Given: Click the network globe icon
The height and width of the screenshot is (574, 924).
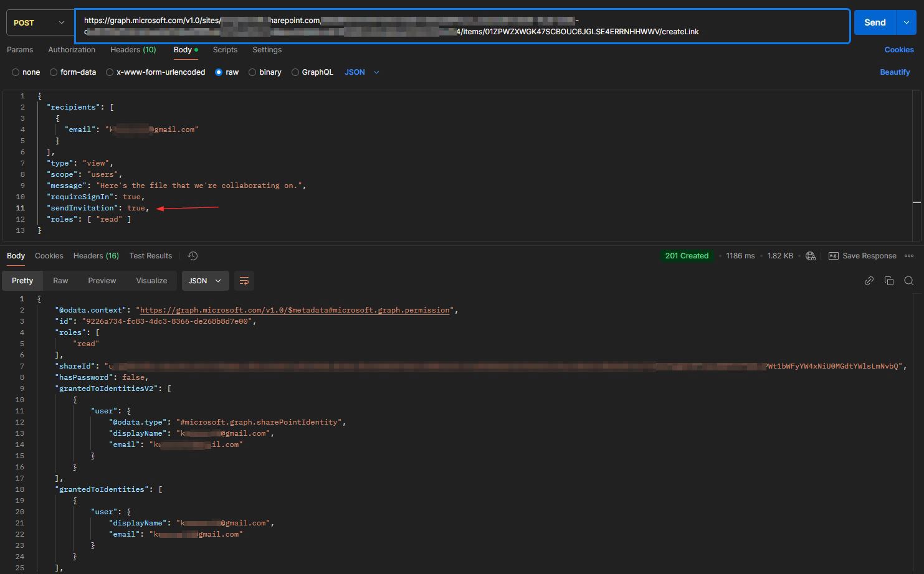Looking at the screenshot, I should point(811,256).
